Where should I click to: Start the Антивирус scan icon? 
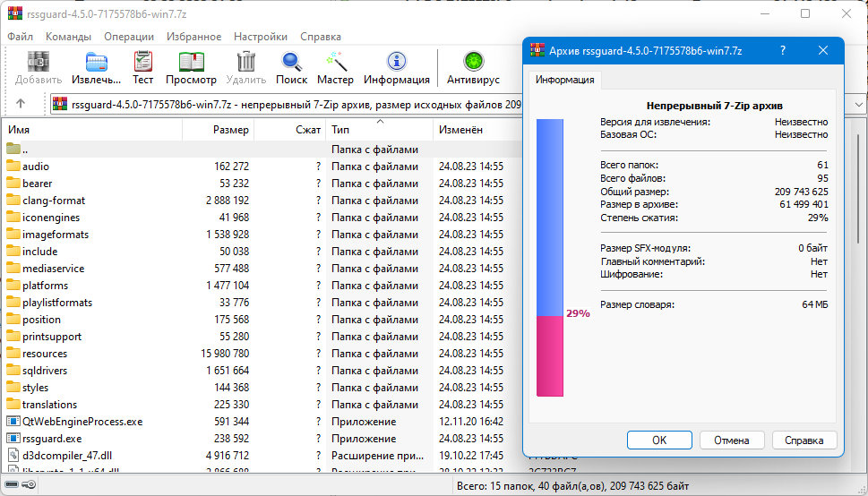click(473, 62)
